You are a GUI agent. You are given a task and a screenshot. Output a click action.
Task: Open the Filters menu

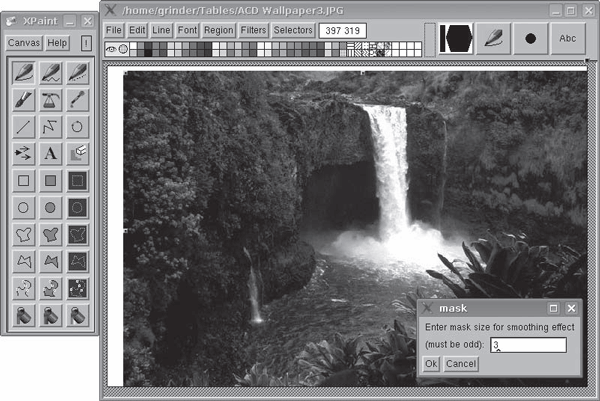[253, 30]
